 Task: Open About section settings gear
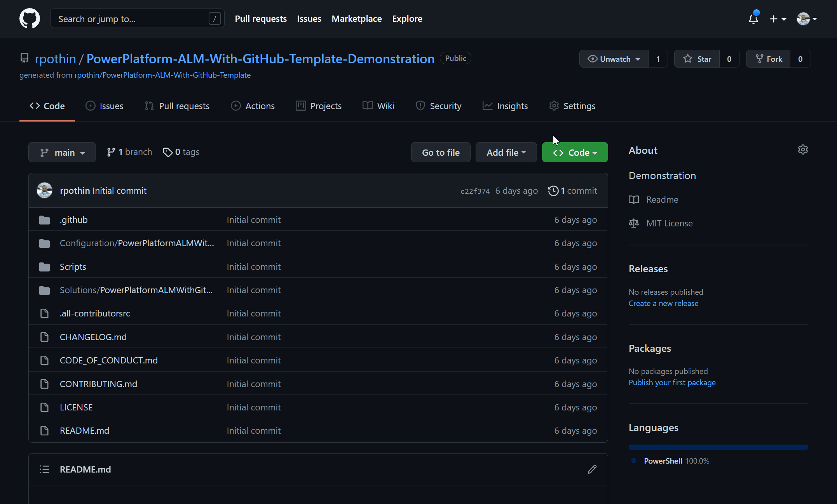click(x=803, y=149)
